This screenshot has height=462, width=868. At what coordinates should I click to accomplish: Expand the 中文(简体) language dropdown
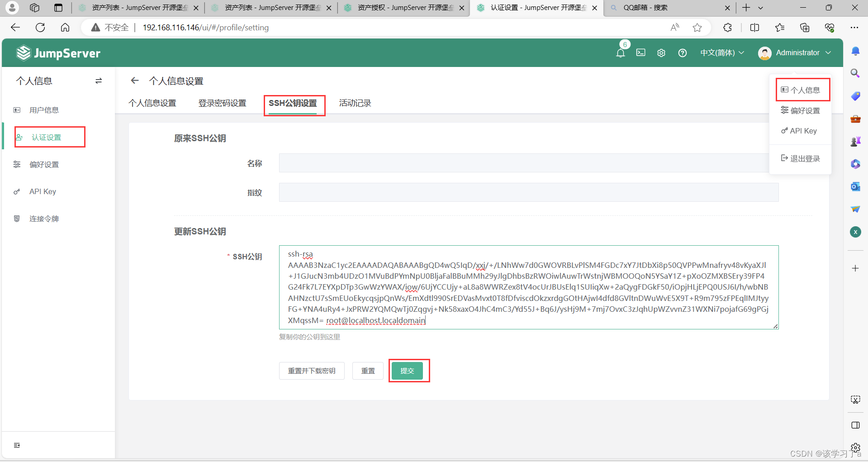coord(722,53)
